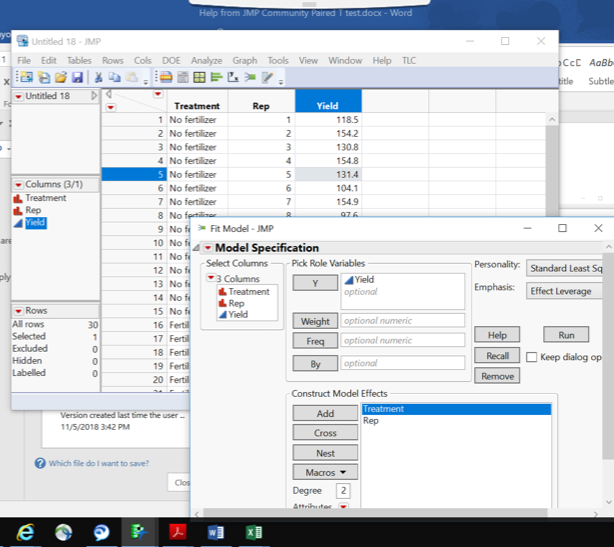Screen dimensions: 614x547
Task: Toggle Keep dialog open checkbox
Action: pyautogui.click(x=531, y=357)
